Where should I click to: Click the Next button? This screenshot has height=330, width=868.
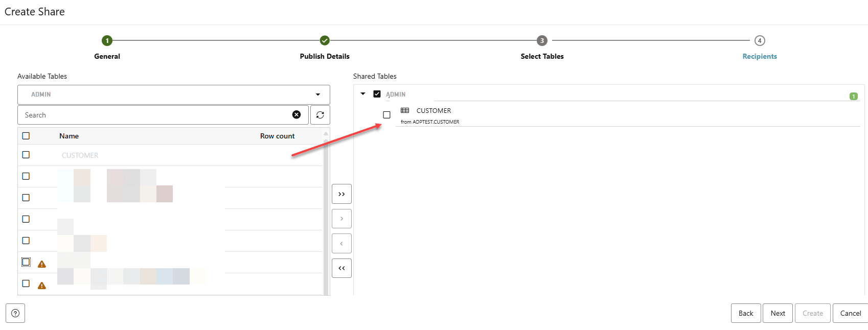click(778, 313)
